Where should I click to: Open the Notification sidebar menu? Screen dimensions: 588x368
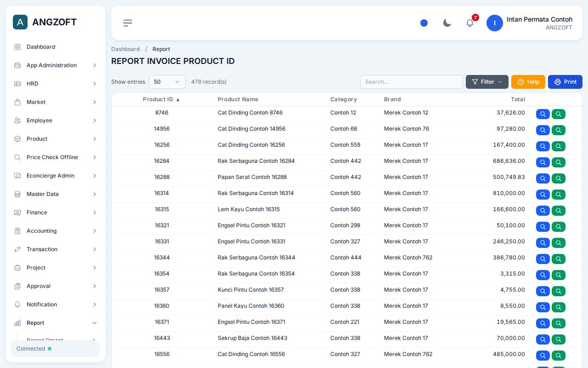56,305
